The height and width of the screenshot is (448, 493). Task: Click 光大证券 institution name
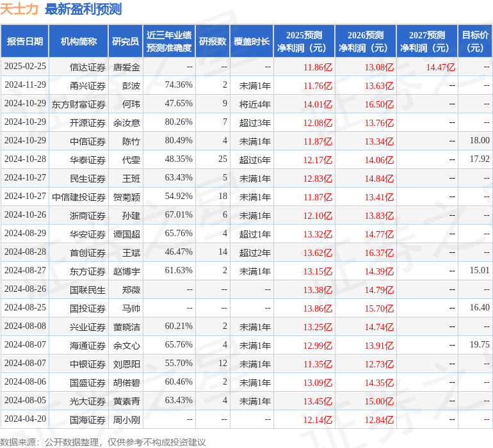pos(88,401)
